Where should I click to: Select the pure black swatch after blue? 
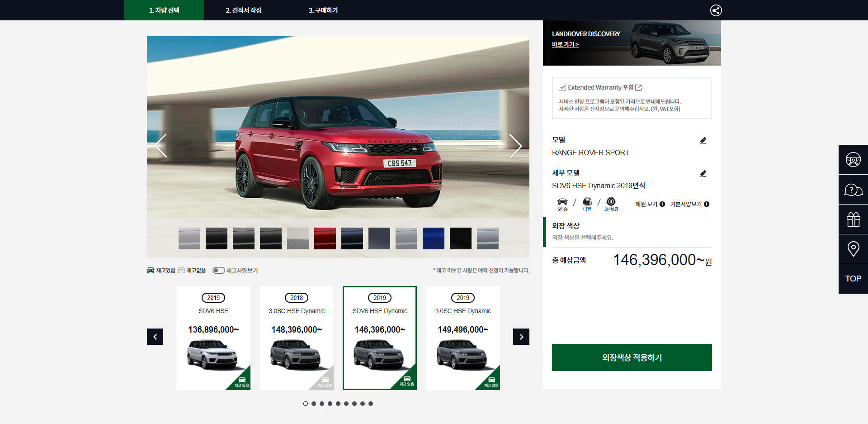pos(461,238)
